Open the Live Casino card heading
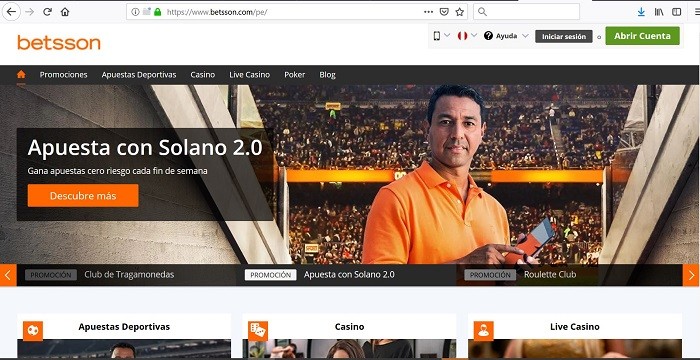This screenshot has height=360, width=700. [575, 327]
